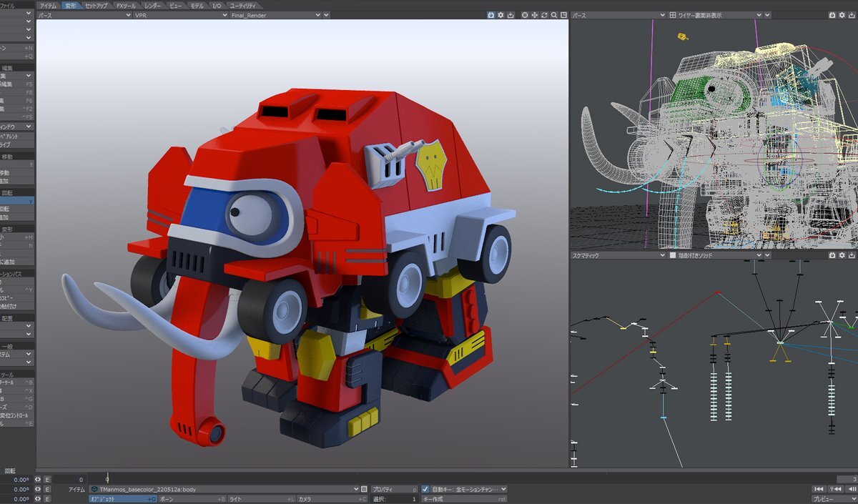Click the end frame field showing 3

coord(846,479)
